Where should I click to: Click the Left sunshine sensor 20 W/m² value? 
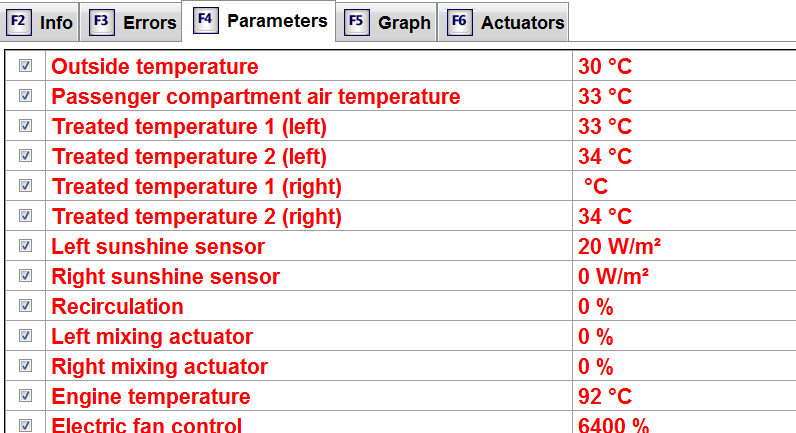pos(620,246)
